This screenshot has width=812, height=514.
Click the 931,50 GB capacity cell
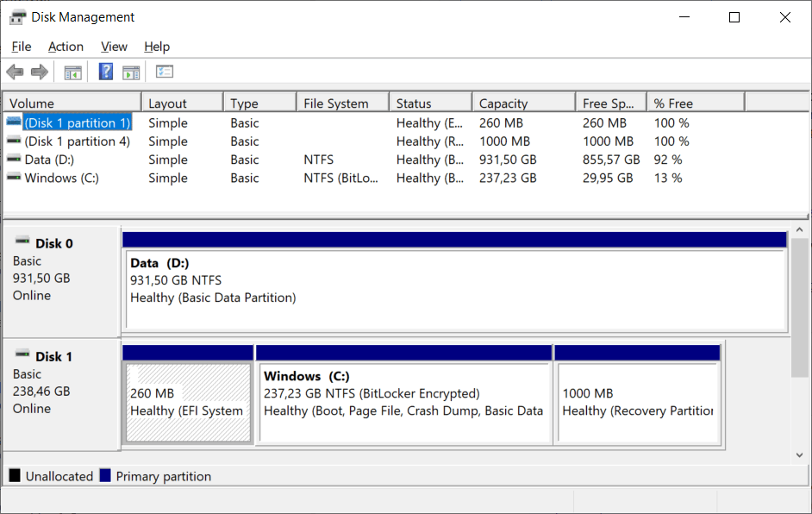[x=508, y=160]
